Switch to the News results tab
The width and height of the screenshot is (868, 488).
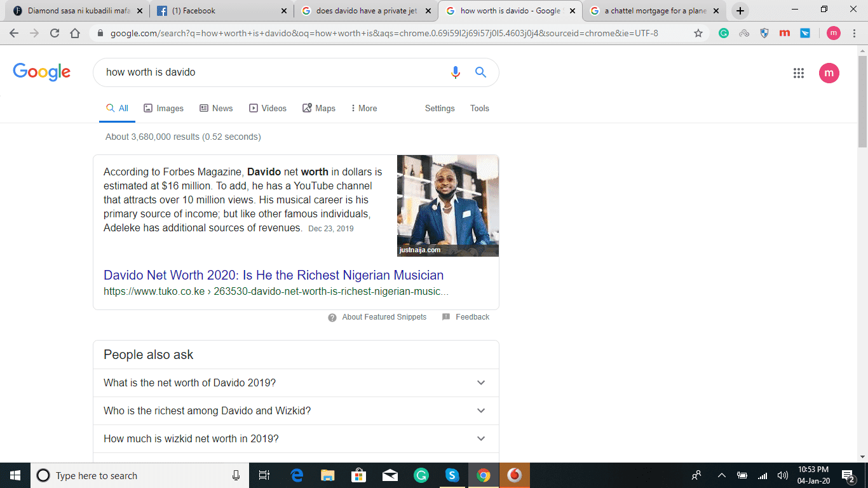[216, 109]
